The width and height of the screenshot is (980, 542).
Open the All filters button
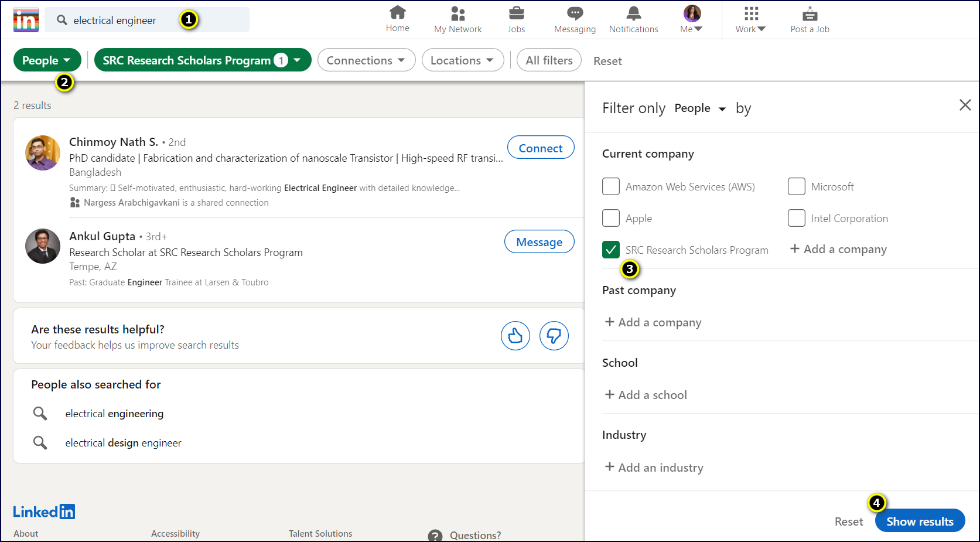[x=549, y=60]
